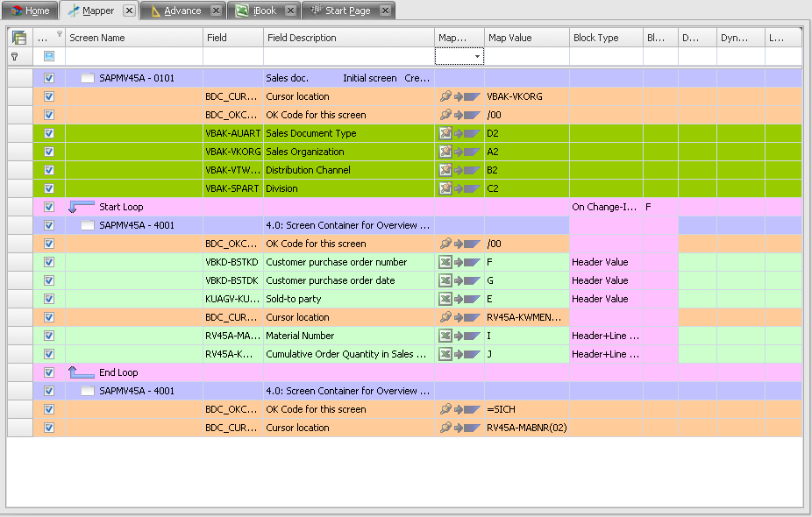Click the Screen Name filter input field

pyautogui.click(x=133, y=56)
